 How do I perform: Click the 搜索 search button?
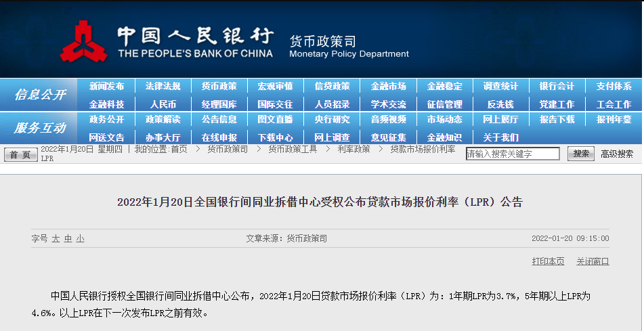click(581, 154)
